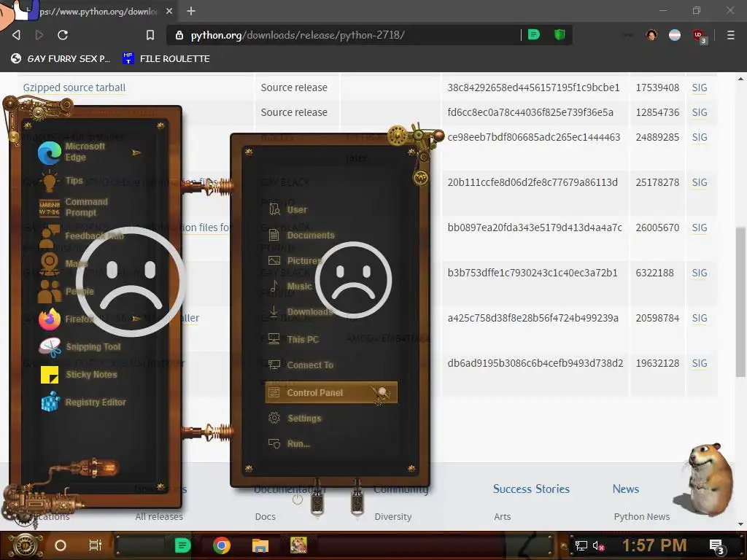Open SIG link for size 26005670
Screen dimensions: 747x560
pos(700,227)
